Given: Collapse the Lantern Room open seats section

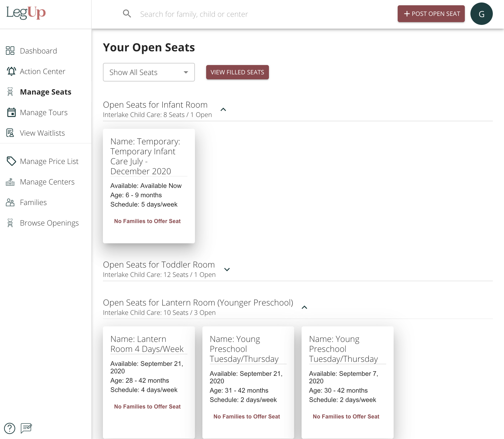Looking at the screenshot, I should click(x=305, y=307).
